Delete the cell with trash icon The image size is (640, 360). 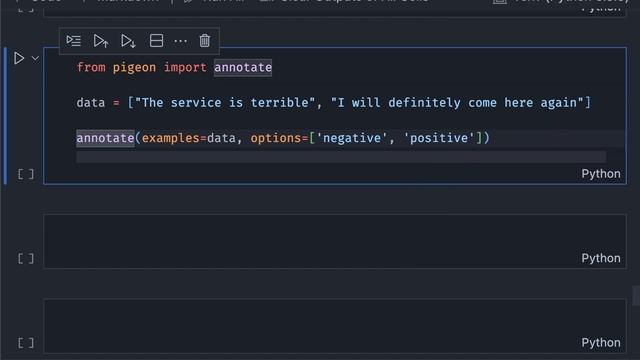pyautogui.click(x=204, y=41)
